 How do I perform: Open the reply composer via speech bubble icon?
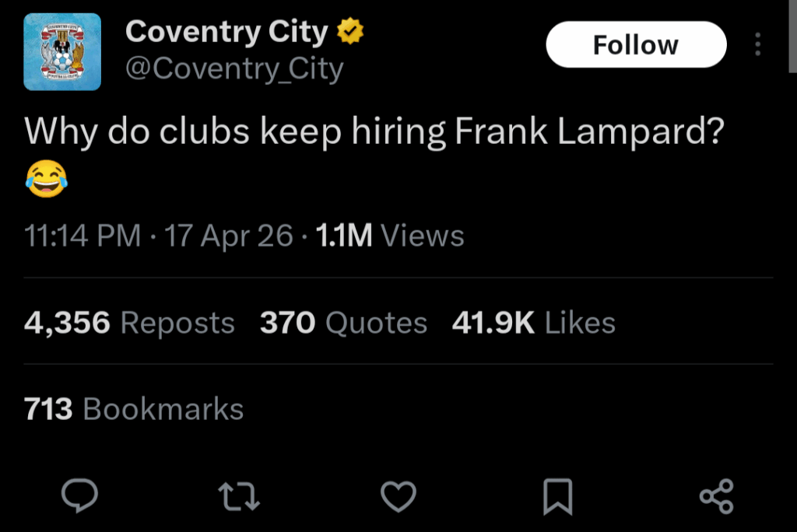coord(79,494)
